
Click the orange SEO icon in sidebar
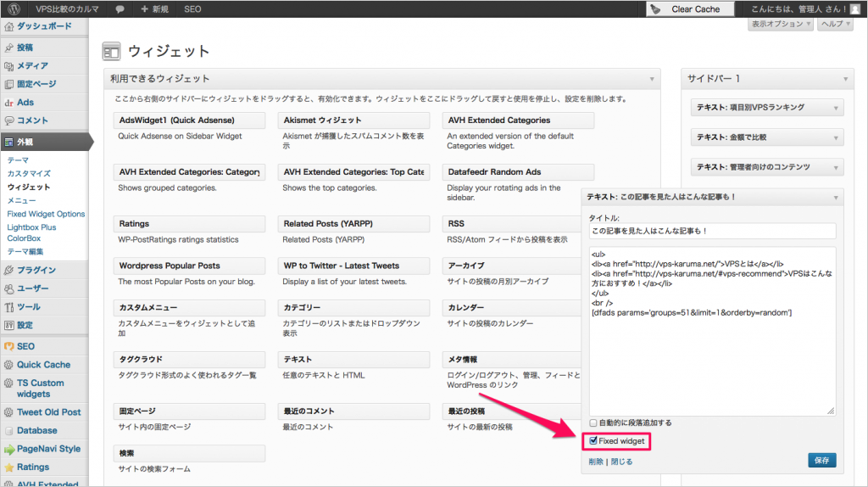(8, 346)
